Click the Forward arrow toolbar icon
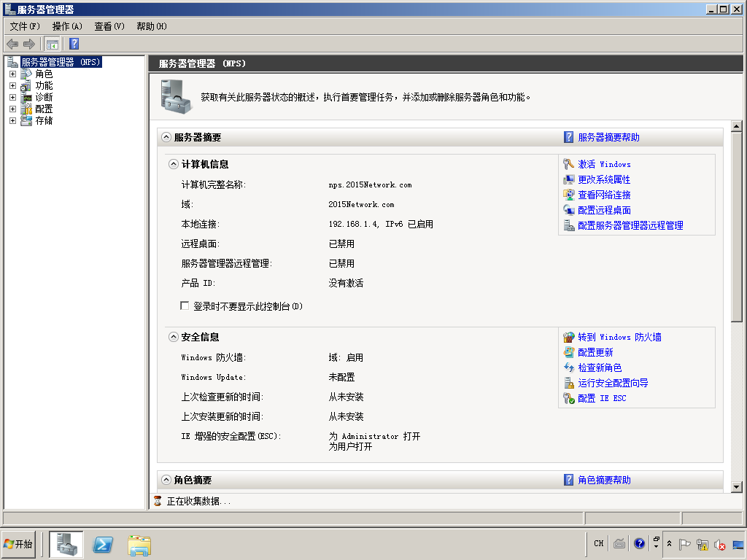Screen dimensions: 747x560 click(29, 44)
